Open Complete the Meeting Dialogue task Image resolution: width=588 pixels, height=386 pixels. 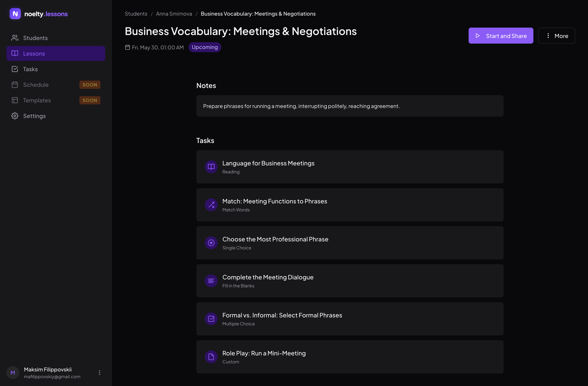(350, 281)
